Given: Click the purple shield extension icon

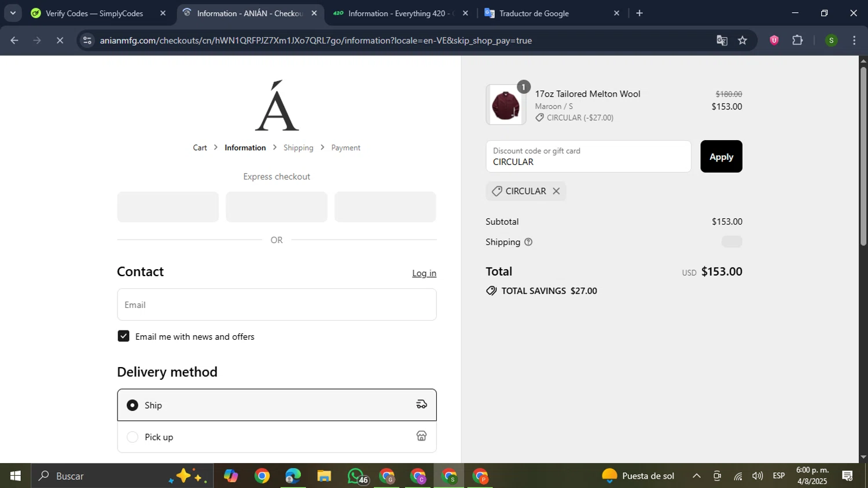Looking at the screenshot, I should [774, 41].
